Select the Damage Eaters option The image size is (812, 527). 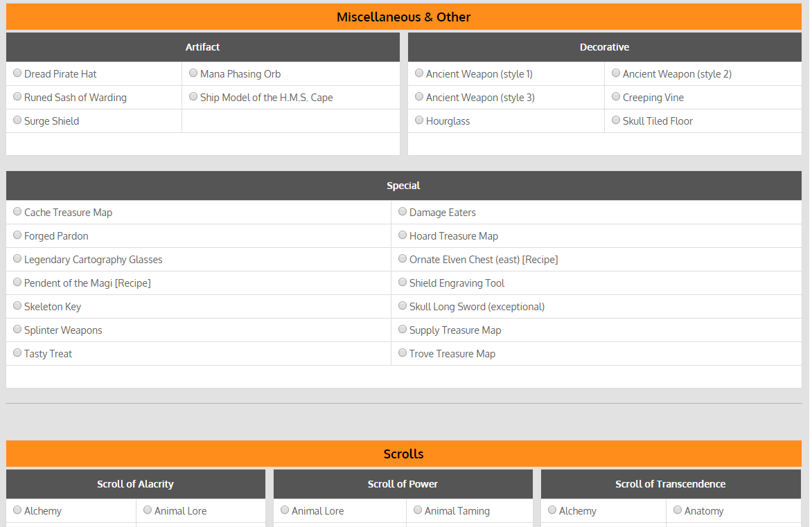(x=403, y=212)
